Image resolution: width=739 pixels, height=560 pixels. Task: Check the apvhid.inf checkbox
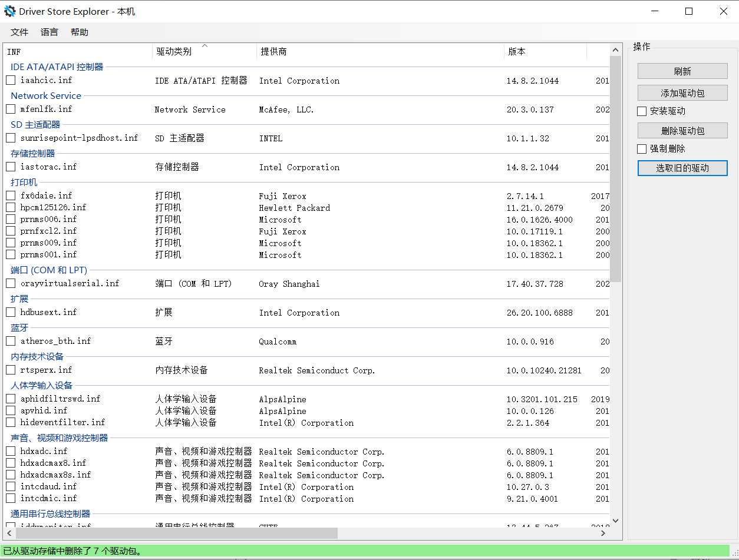(11, 410)
